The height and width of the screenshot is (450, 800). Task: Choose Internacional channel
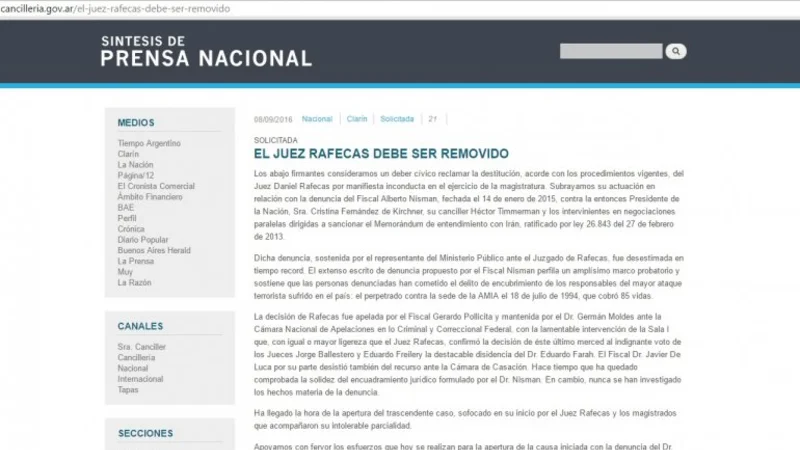coord(140,379)
